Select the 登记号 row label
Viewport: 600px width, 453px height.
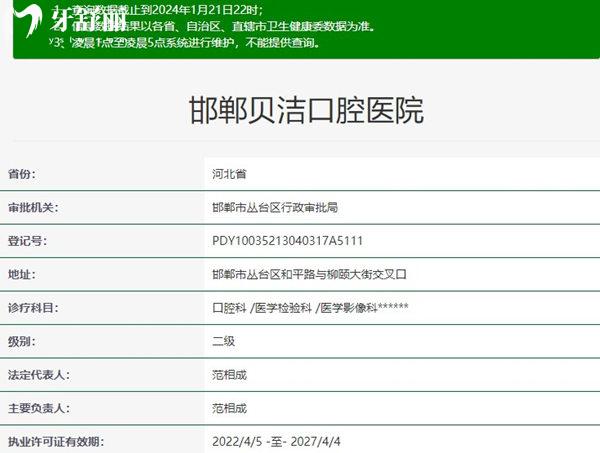(28, 241)
